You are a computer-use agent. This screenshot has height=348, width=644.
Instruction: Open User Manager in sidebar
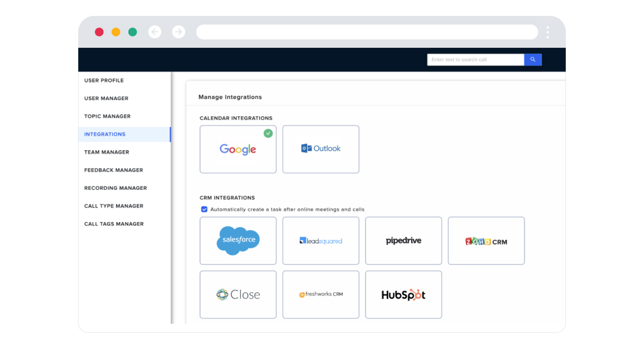(106, 98)
